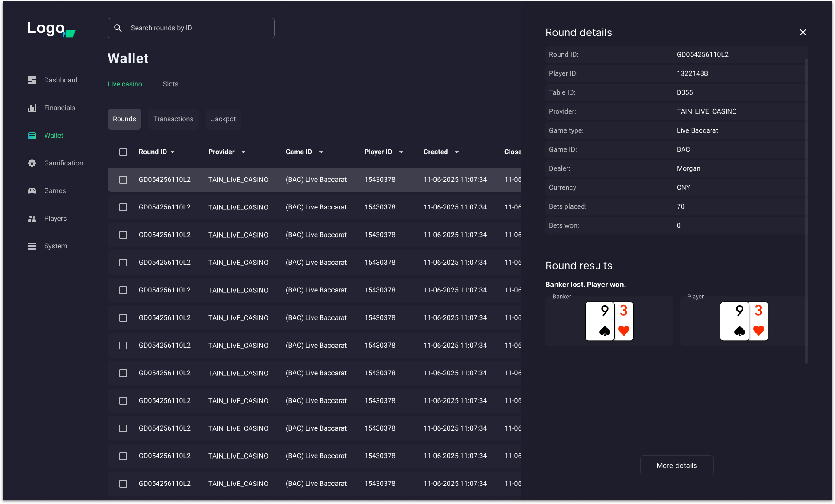Tick the checkbox on the first highlighted round row
Image resolution: width=835 pixels, height=504 pixels.
(x=123, y=179)
